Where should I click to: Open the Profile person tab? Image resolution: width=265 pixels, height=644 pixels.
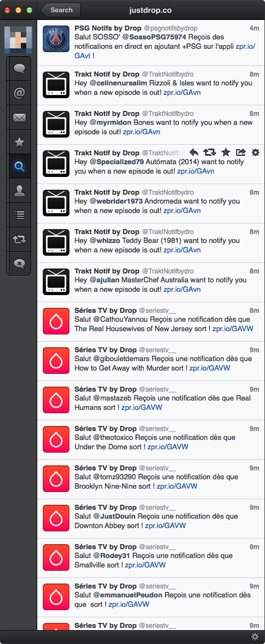(19, 191)
